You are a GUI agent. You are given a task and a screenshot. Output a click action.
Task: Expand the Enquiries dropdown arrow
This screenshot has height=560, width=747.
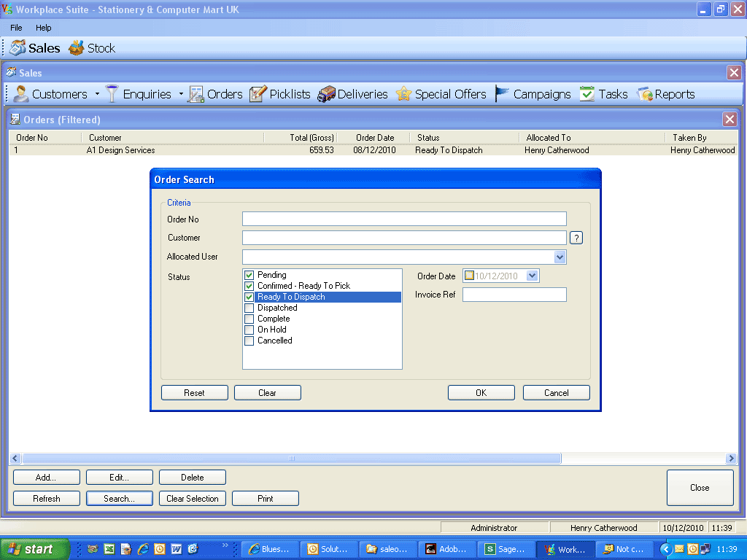tap(181, 94)
